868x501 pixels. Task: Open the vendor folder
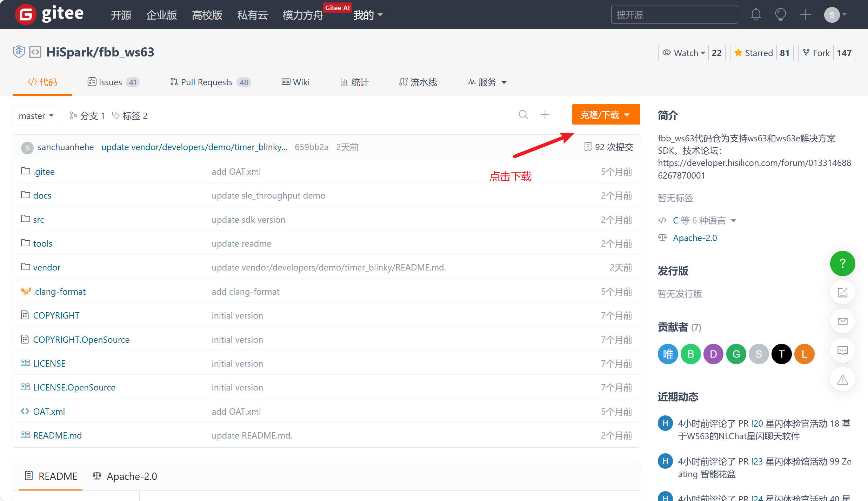47,267
